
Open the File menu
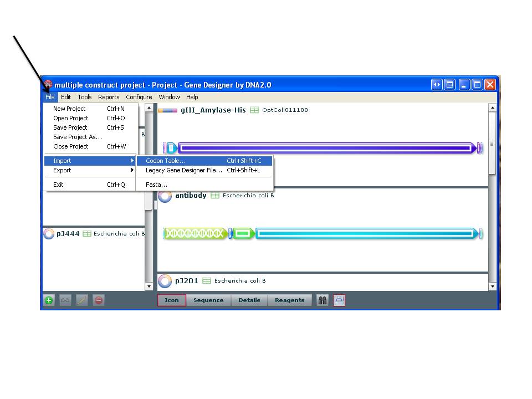(x=50, y=97)
